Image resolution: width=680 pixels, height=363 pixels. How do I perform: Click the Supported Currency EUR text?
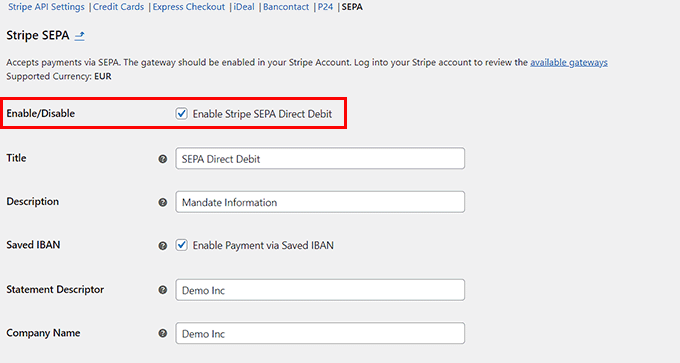59,76
